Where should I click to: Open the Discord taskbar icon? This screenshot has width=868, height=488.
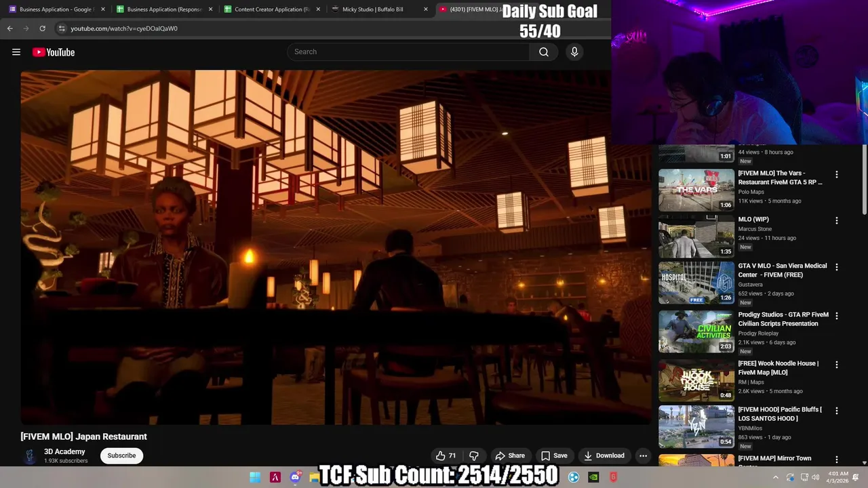296,477
